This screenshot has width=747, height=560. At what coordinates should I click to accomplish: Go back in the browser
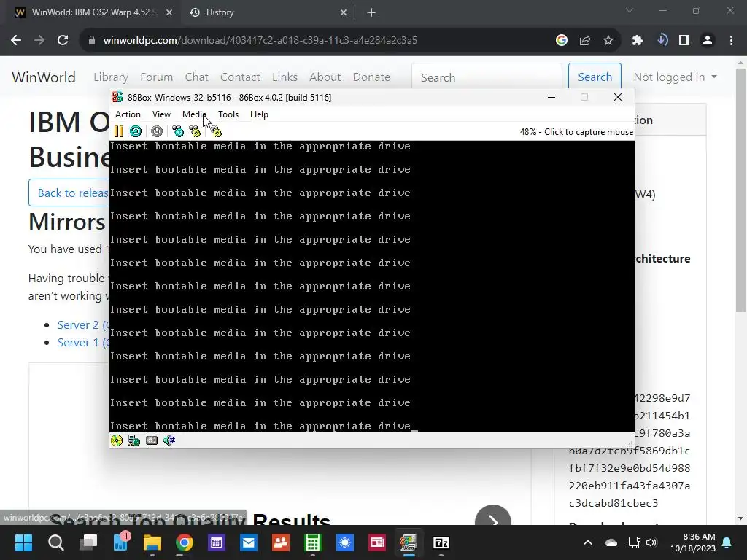click(16, 41)
